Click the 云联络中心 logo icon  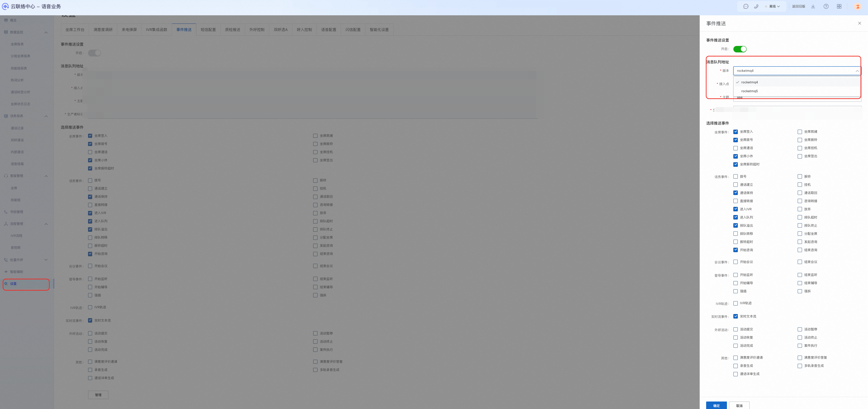click(5, 6)
